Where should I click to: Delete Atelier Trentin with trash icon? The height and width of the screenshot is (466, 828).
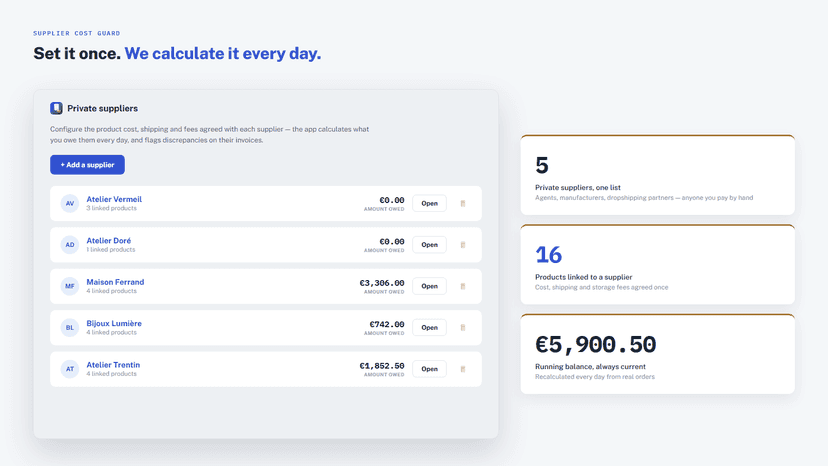(463, 369)
